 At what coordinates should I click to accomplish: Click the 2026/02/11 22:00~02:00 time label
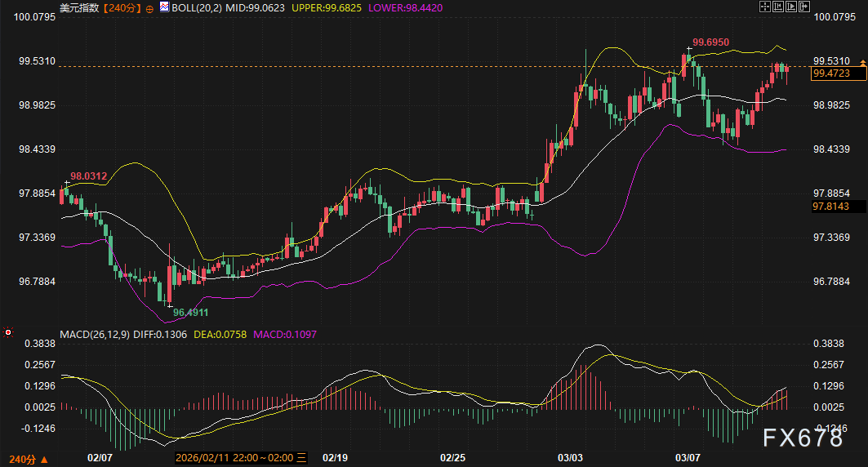pos(234,458)
